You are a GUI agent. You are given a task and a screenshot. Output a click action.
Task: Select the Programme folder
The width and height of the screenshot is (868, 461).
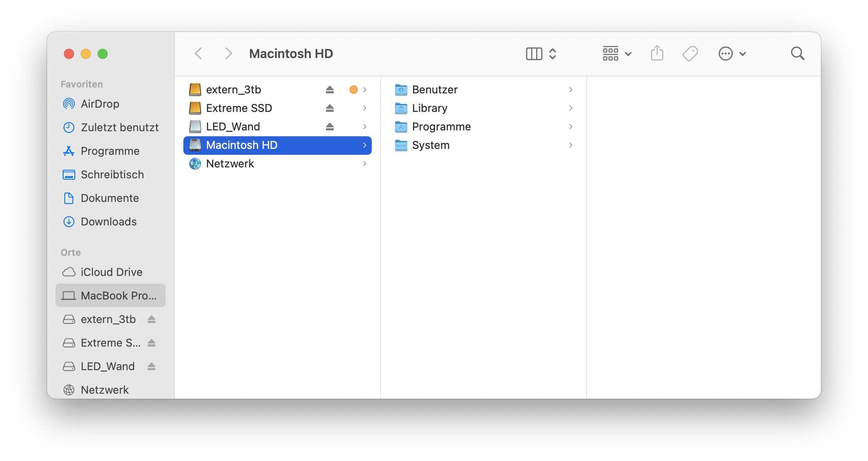point(441,127)
